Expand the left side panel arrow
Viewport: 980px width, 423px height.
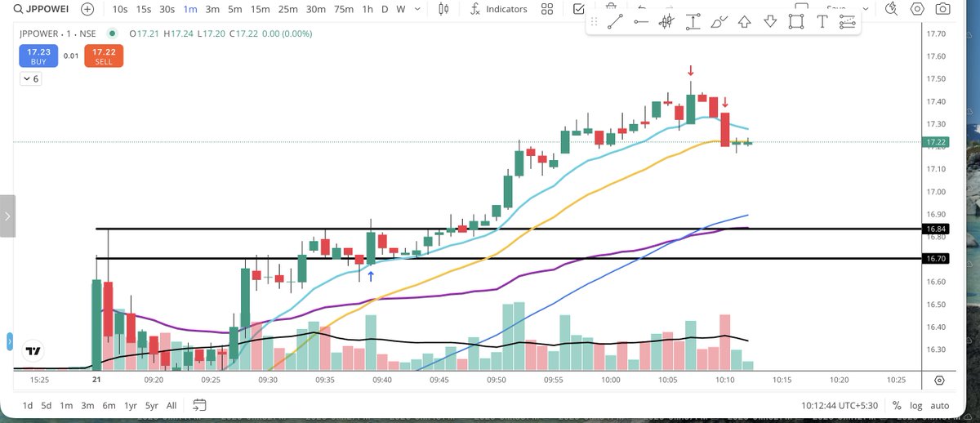(7, 216)
